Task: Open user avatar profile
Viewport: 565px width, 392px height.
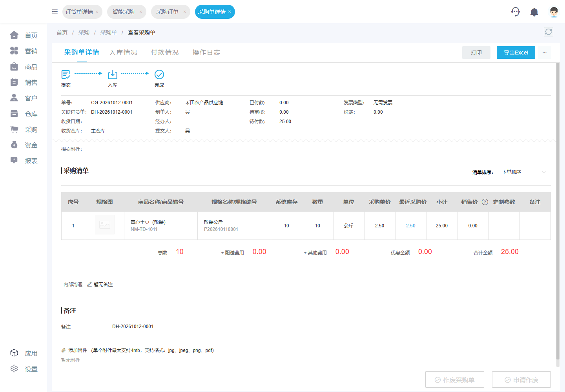Action: coord(554,12)
